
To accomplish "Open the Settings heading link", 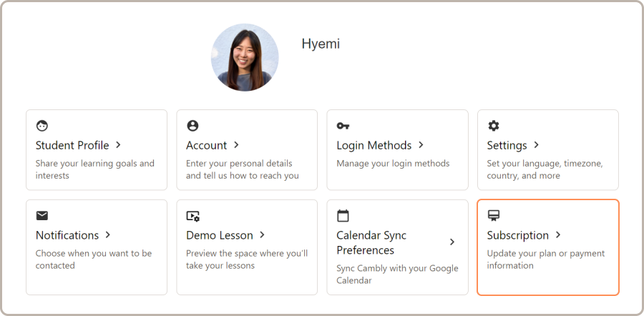I will click(x=507, y=145).
